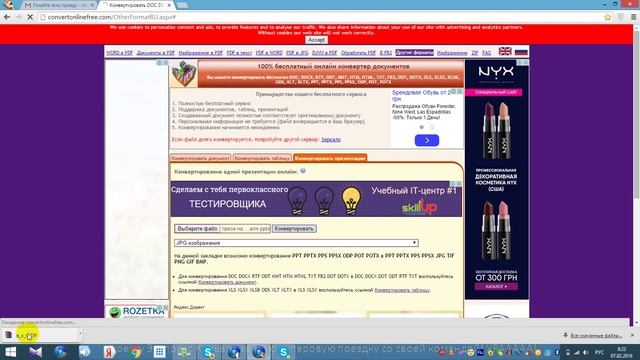Open the JPG output format dropdown
Image resolution: width=640 pixels, height=360 pixels.
(296, 243)
